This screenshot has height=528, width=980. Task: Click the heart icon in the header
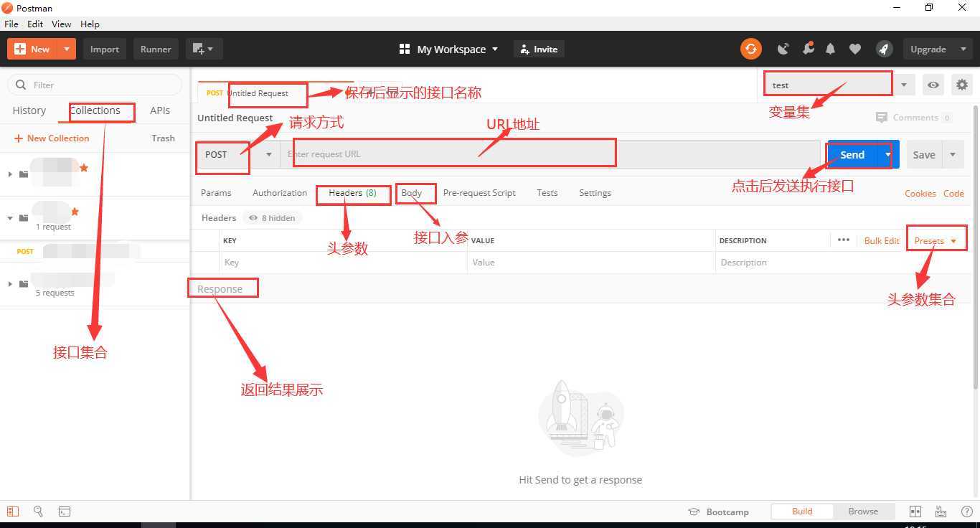pos(854,49)
